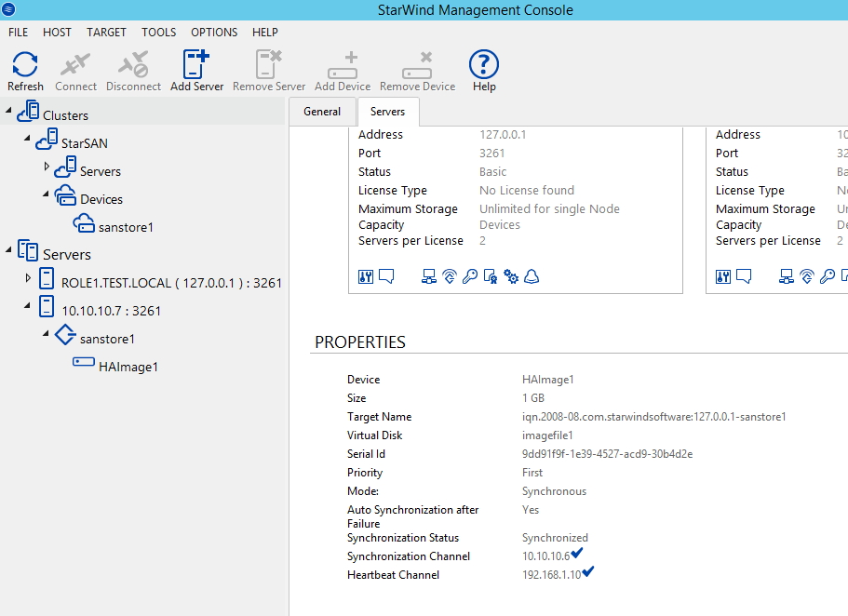Image resolution: width=848 pixels, height=616 pixels.
Task: Expand the Servers node under StarSAN
Action: coord(47,166)
